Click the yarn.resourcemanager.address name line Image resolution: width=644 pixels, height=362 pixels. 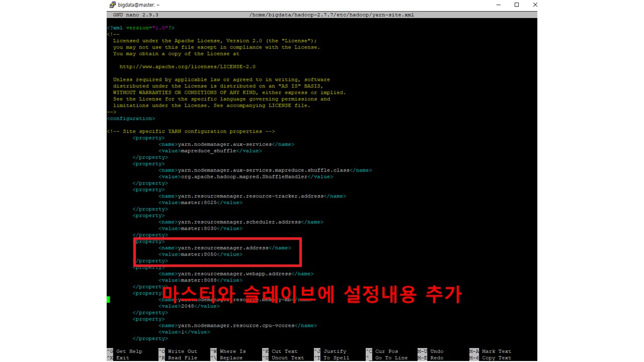pos(224,248)
